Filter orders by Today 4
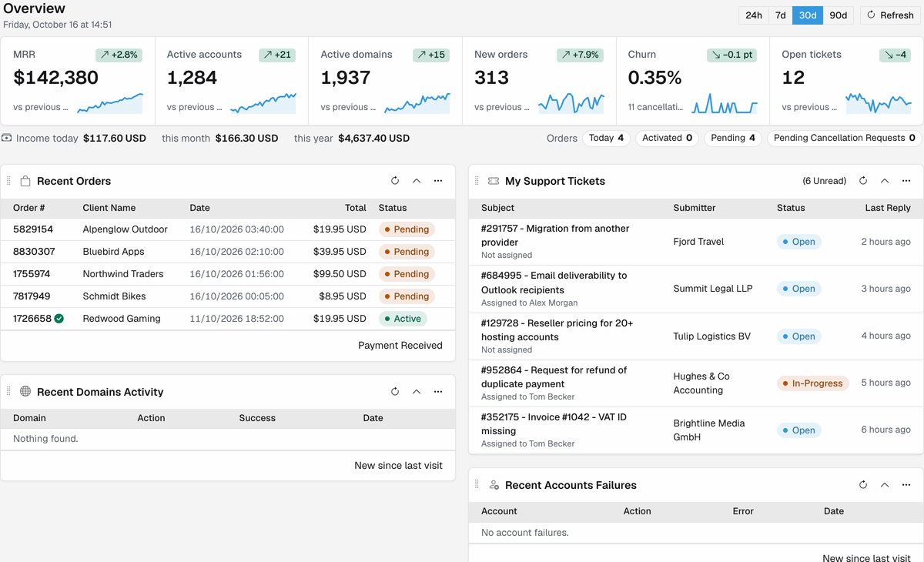The height and width of the screenshot is (562, 924). [x=606, y=138]
